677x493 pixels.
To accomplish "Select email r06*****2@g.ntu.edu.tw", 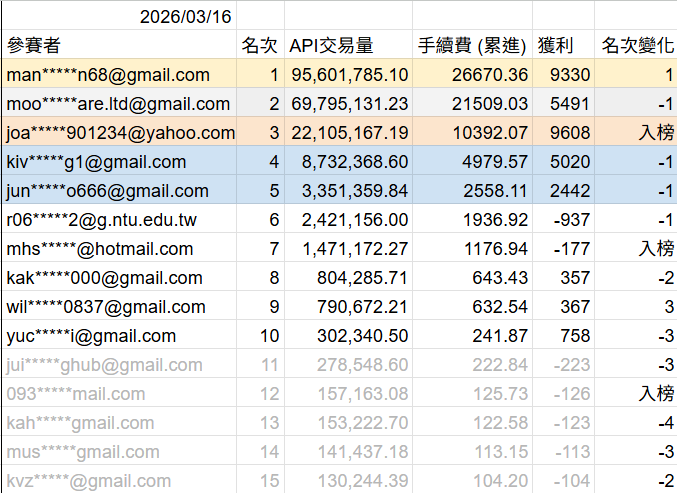I will (101, 220).
